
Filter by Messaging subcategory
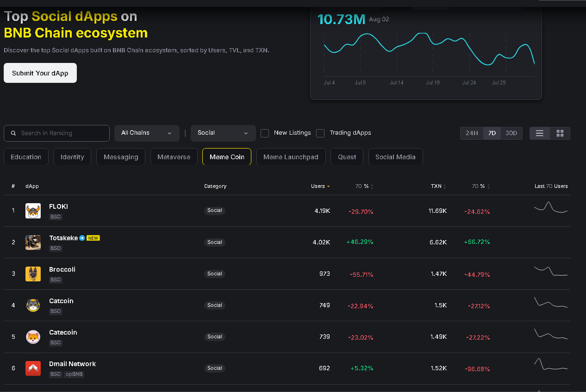pos(121,157)
